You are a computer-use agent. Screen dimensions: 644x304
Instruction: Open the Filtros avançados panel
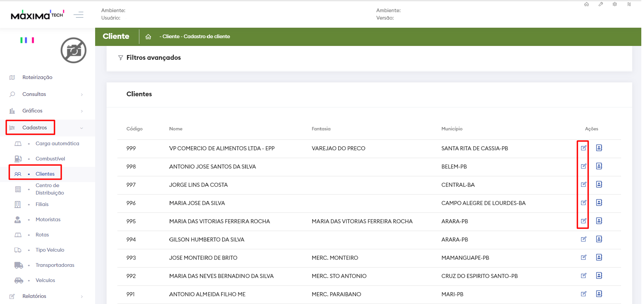[153, 58]
